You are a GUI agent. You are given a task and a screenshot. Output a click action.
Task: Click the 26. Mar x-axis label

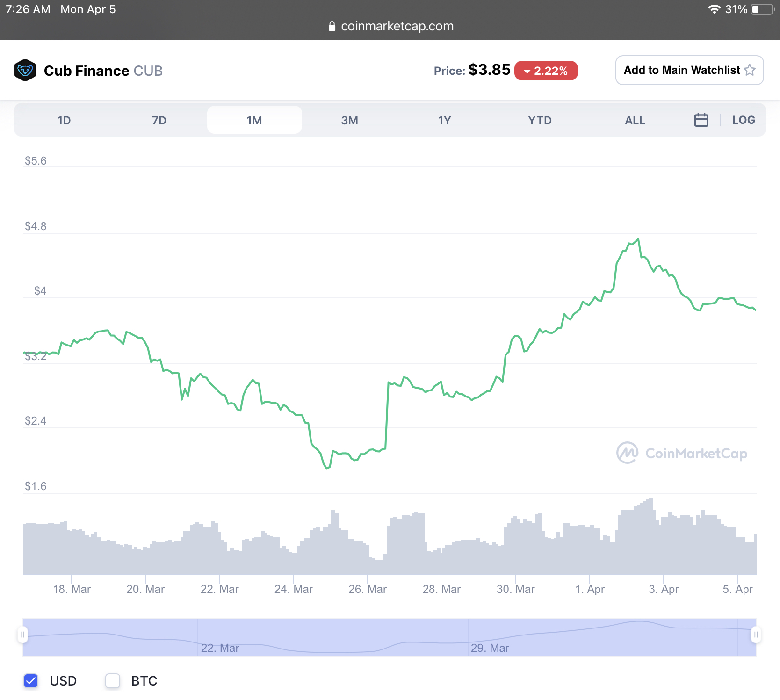point(368,589)
